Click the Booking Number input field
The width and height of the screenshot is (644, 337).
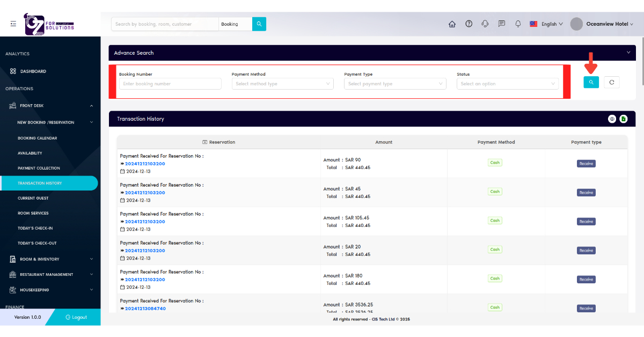(x=170, y=84)
